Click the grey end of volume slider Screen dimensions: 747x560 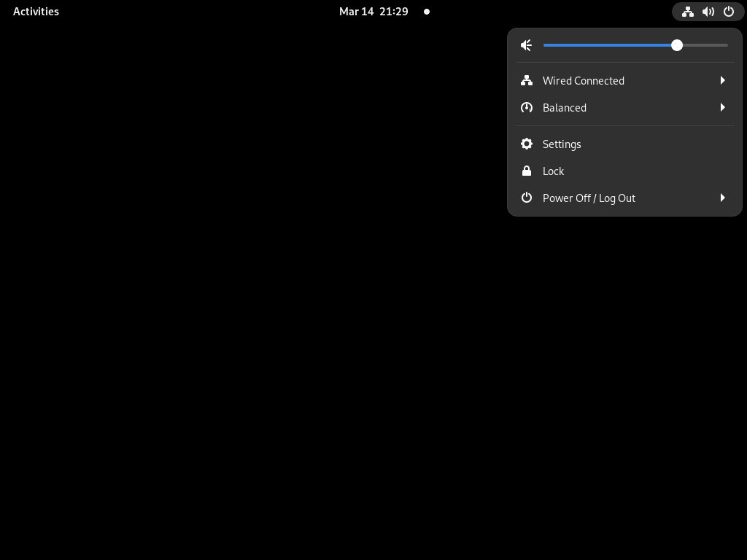pyautogui.click(x=705, y=45)
